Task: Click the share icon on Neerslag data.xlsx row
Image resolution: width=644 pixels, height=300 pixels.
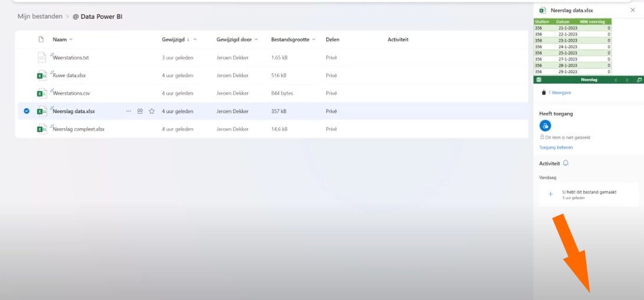Action: point(140,111)
